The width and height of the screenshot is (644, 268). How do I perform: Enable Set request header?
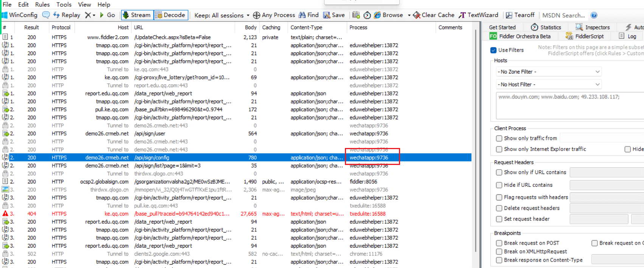click(x=499, y=219)
